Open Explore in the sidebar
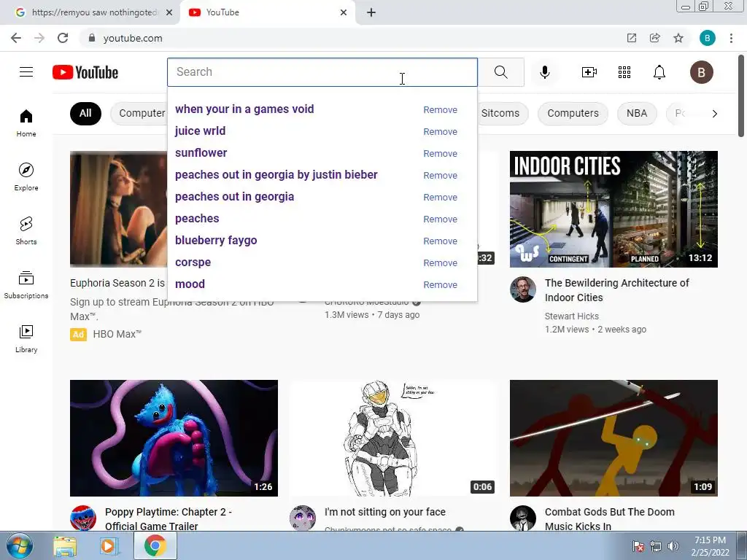Image resolution: width=747 pixels, height=560 pixels. tap(26, 176)
